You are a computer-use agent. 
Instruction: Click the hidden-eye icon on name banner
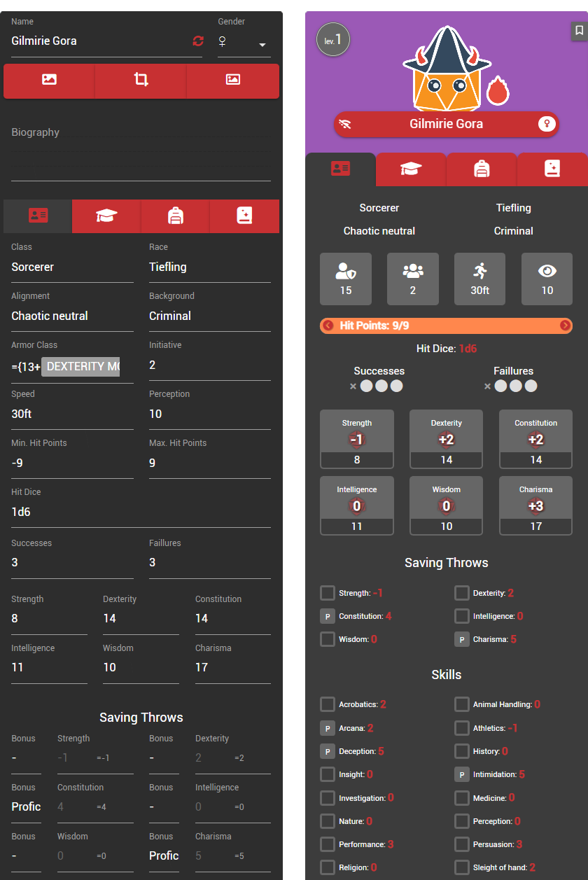click(345, 125)
